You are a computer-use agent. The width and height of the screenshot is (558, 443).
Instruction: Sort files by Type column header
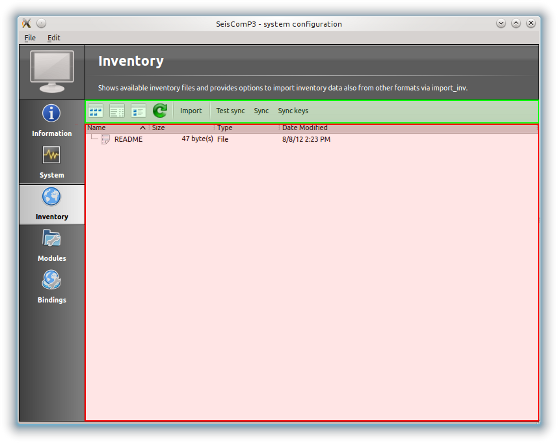(x=248, y=127)
